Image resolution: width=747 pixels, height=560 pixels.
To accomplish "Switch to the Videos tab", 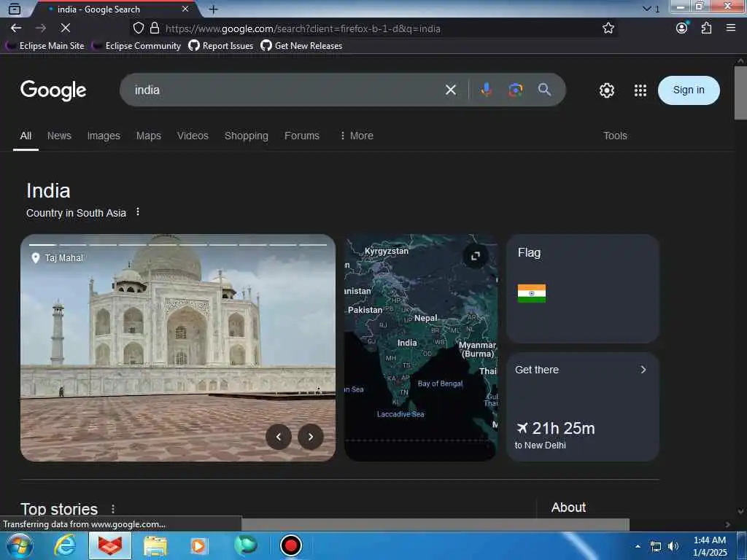I will pos(193,136).
